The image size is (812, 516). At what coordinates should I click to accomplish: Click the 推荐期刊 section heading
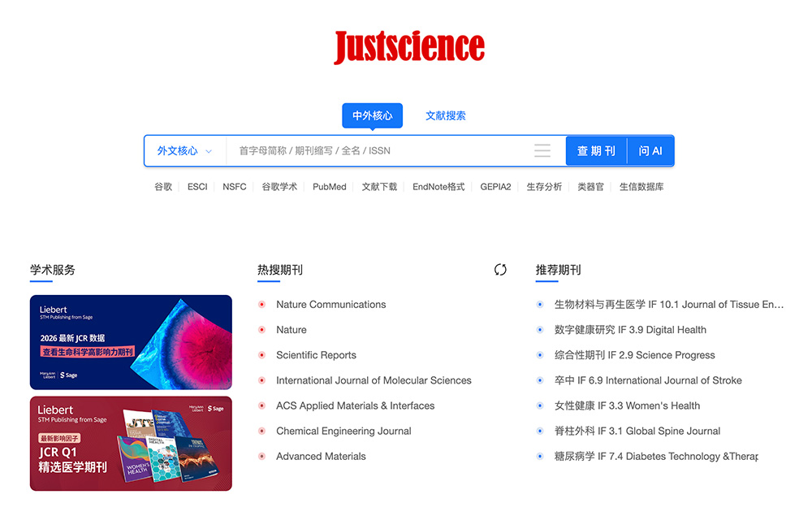tap(559, 270)
